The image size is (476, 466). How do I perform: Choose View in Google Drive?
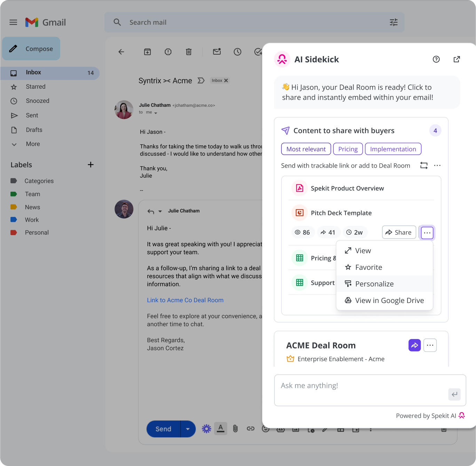tap(384, 300)
